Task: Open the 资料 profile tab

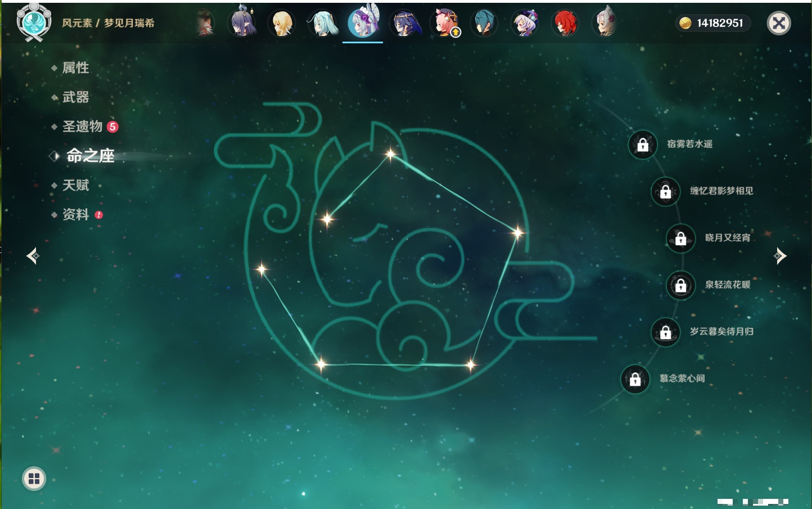Action: tap(76, 214)
